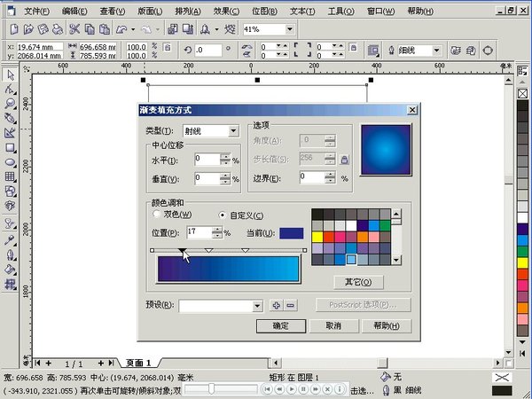Click the rotation angle input field
532x399 pixels.
(x=208, y=51)
